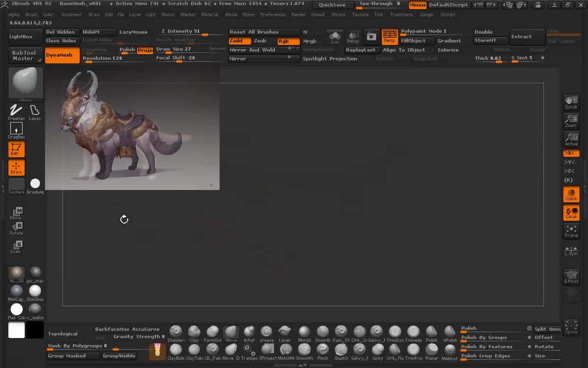Click Del Hidden button

click(x=62, y=32)
